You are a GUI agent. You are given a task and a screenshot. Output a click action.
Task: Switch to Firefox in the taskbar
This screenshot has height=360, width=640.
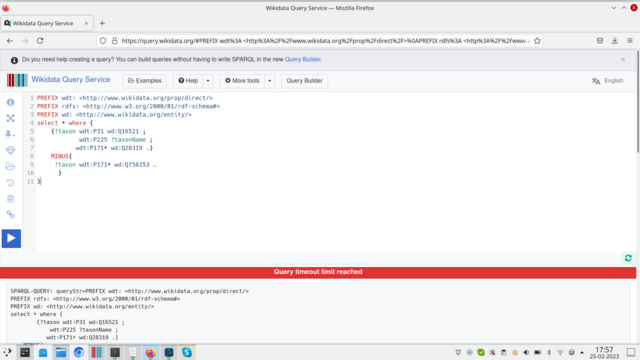(151, 352)
